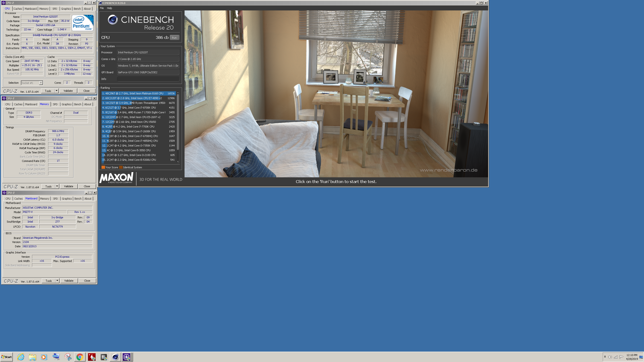This screenshot has width=644, height=362.
Task: Select ranking row Intel Xeon Platinum 8168
Action: point(138,93)
